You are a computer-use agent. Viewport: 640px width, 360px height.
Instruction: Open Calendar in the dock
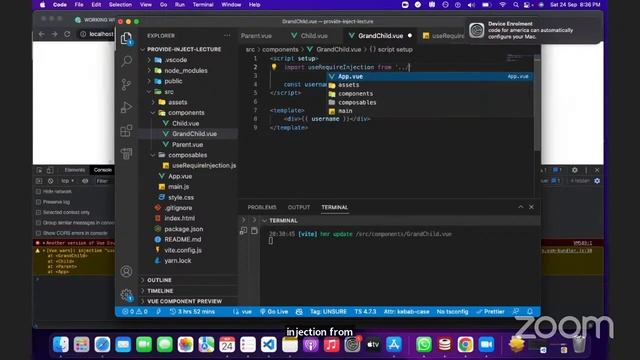point(227,344)
